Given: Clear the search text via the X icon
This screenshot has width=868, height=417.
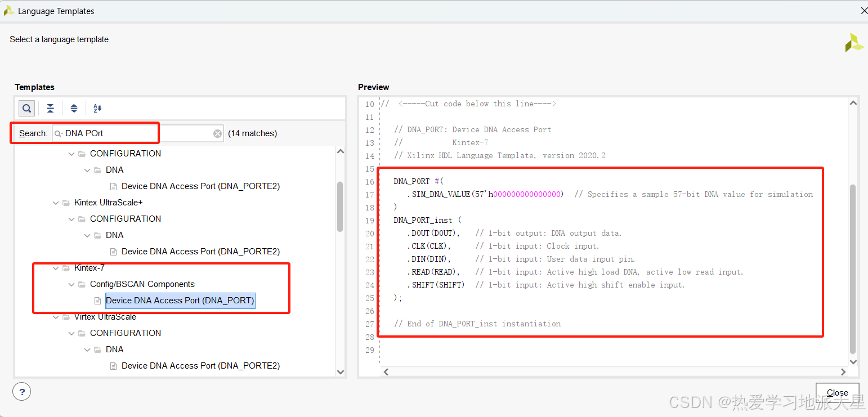Looking at the screenshot, I should pos(218,133).
